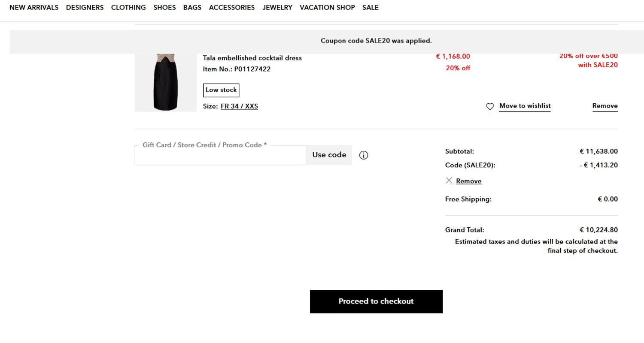Click the SALE20 discount amount - € 1,413.20

coord(598,165)
